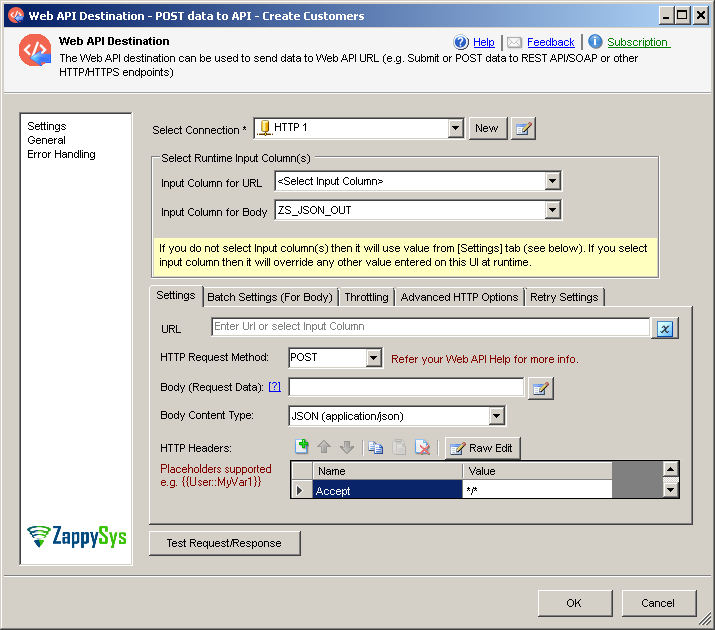
Task: Open the Advanced HTTP Options tab
Action: pos(459,297)
